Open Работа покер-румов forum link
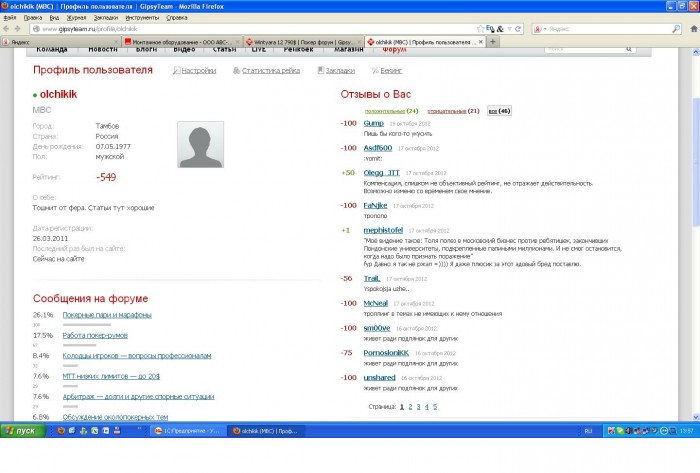This screenshot has height=473, width=700. [95, 336]
